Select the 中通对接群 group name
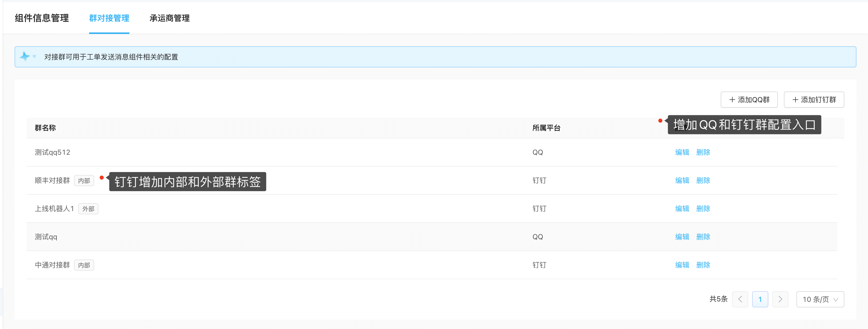 click(52, 265)
